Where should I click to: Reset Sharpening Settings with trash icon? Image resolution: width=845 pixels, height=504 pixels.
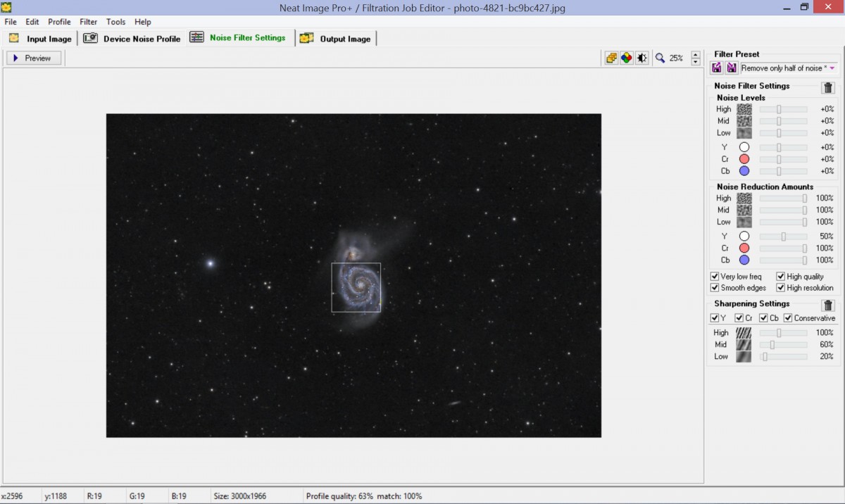coord(828,305)
